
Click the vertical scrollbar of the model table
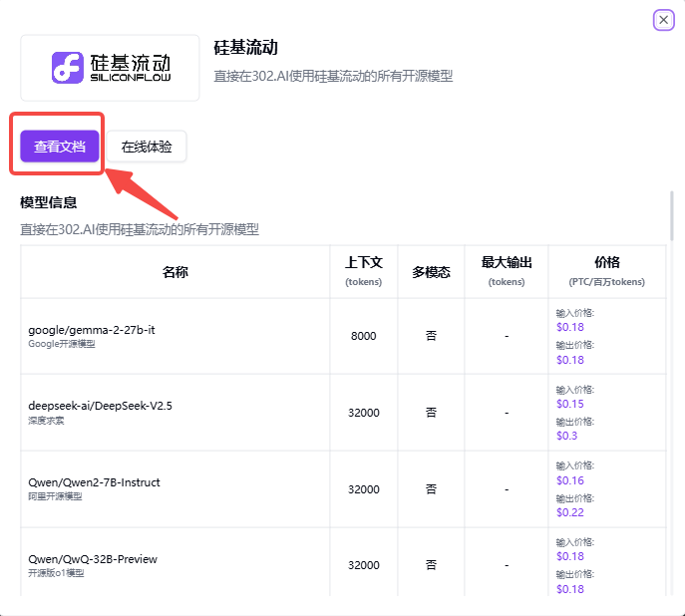click(x=671, y=215)
